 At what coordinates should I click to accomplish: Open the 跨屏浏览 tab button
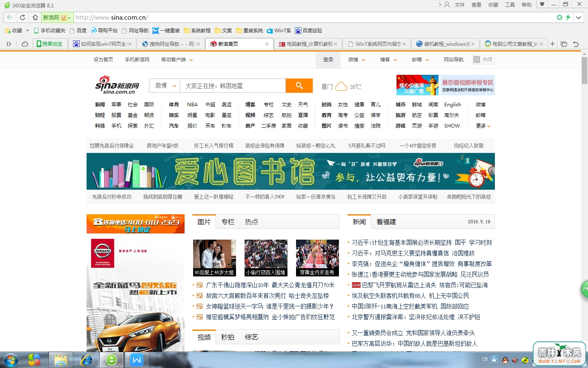[x=50, y=44]
